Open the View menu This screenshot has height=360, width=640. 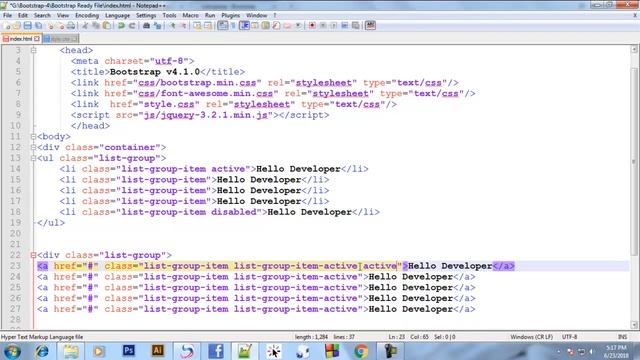point(63,16)
